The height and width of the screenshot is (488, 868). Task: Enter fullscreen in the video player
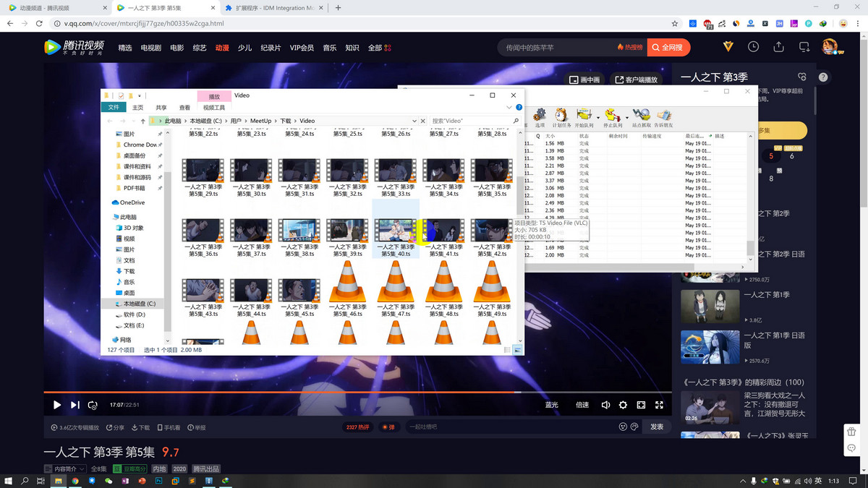[659, 405]
